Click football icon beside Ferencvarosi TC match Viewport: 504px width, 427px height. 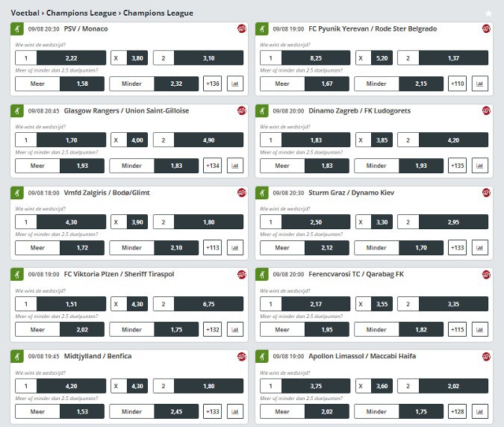point(263,274)
